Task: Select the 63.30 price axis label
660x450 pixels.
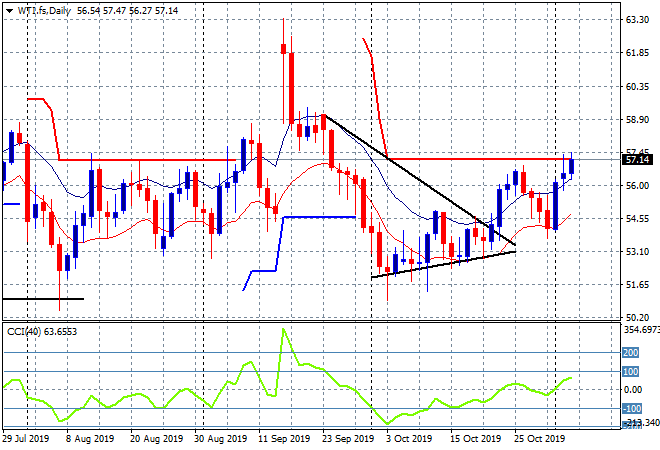Action: 637,20
